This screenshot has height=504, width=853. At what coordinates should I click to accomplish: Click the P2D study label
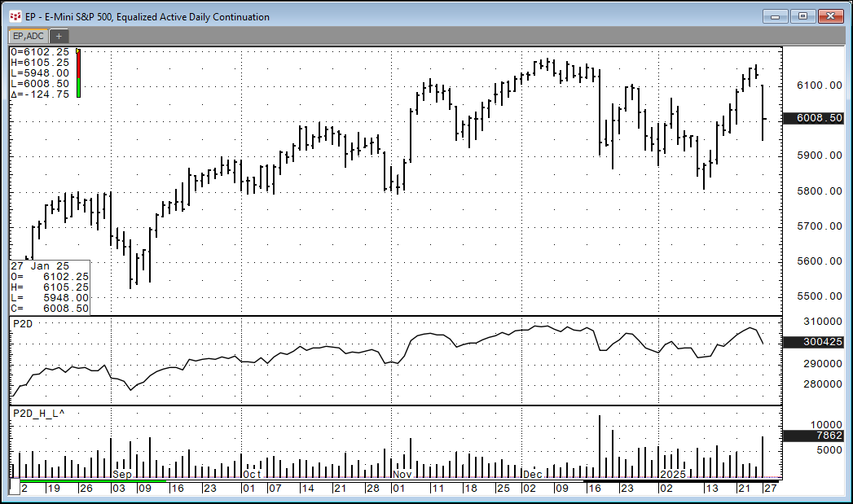20,323
